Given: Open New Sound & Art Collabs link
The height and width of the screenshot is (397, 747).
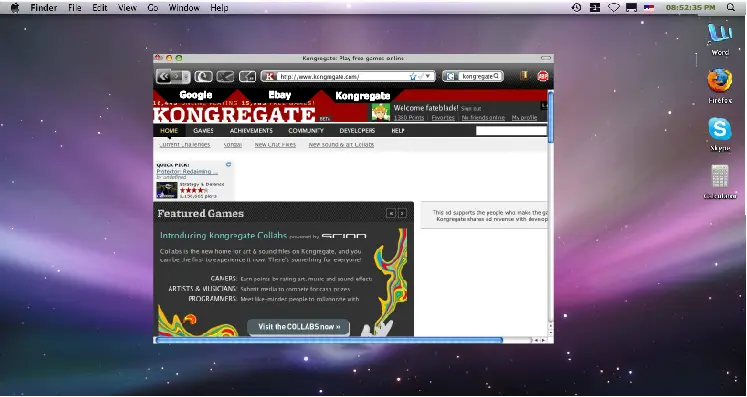Looking at the screenshot, I should 341,144.
